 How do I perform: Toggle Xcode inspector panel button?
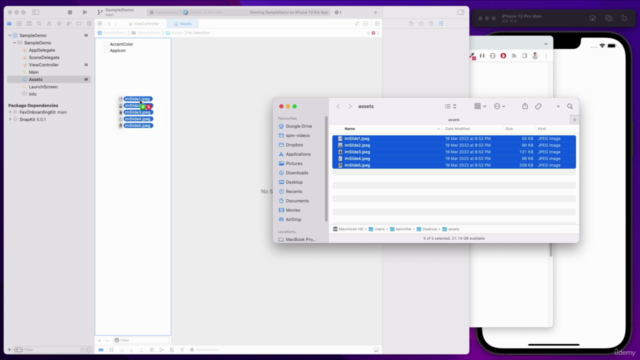[460, 12]
